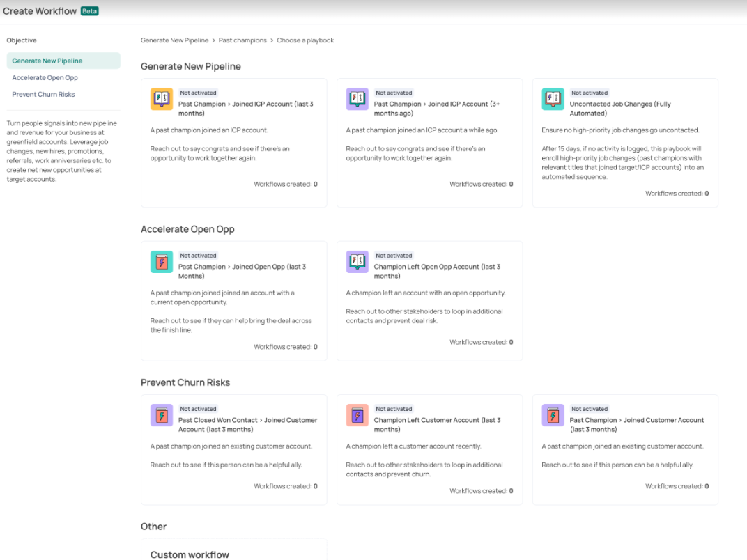This screenshot has width=747, height=560.
Task: Click the purple playbook icon for Joined ICP Account (3+ months ago)
Action: (357, 99)
